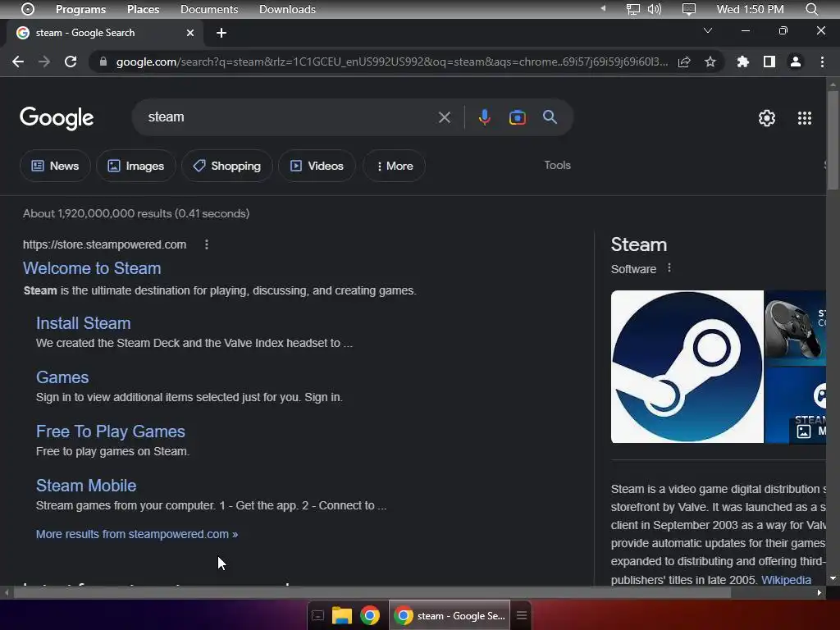This screenshot has width=840, height=630.
Task: Click the address bar URL
Action: click(x=391, y=62)
